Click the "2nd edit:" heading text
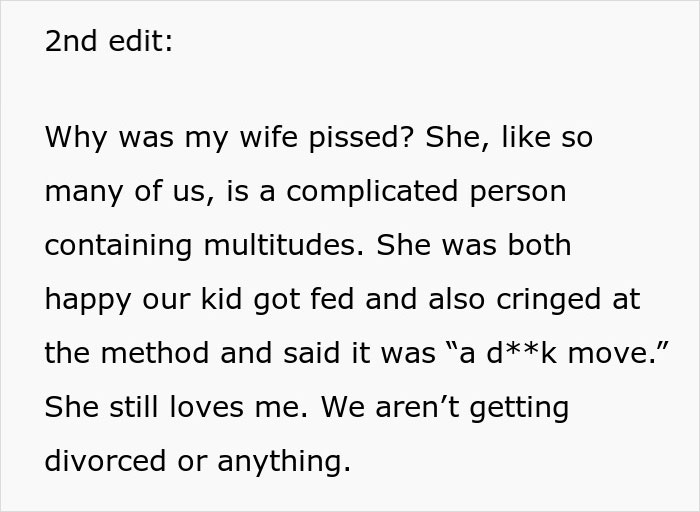Screen dimensions: 700x512 pos(108,41)
